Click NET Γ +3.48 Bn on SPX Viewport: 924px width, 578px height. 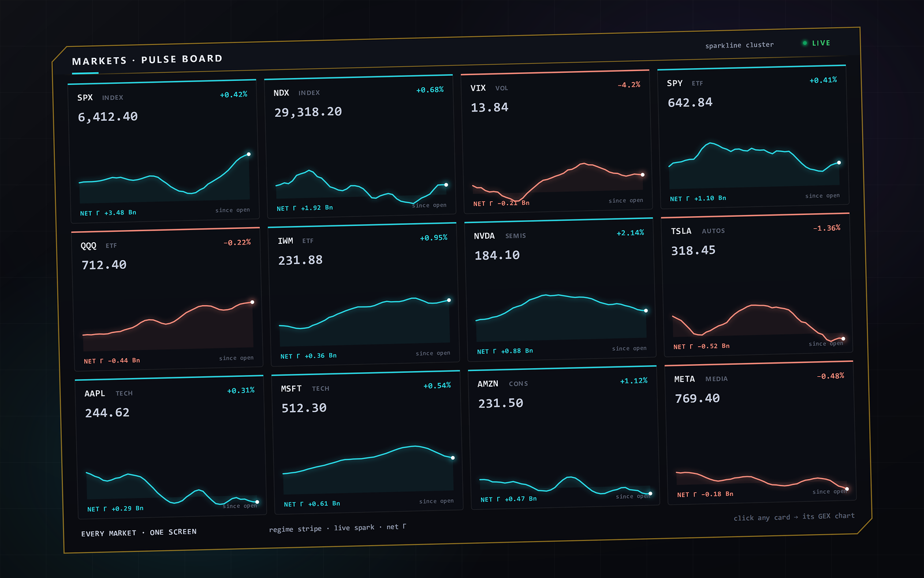point(108,213)
